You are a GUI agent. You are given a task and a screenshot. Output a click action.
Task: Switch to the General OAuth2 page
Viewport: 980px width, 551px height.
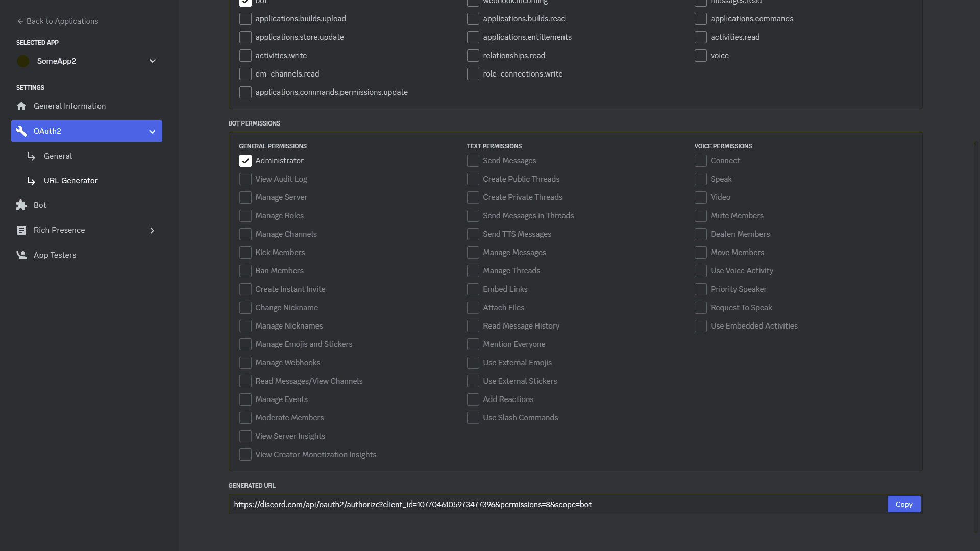tap(58, 156)
